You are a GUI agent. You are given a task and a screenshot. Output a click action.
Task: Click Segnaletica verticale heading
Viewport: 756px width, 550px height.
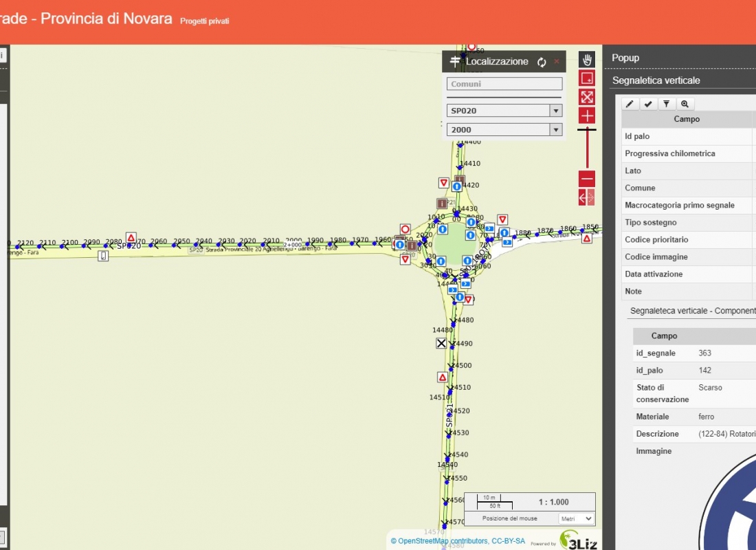point(656,80)
